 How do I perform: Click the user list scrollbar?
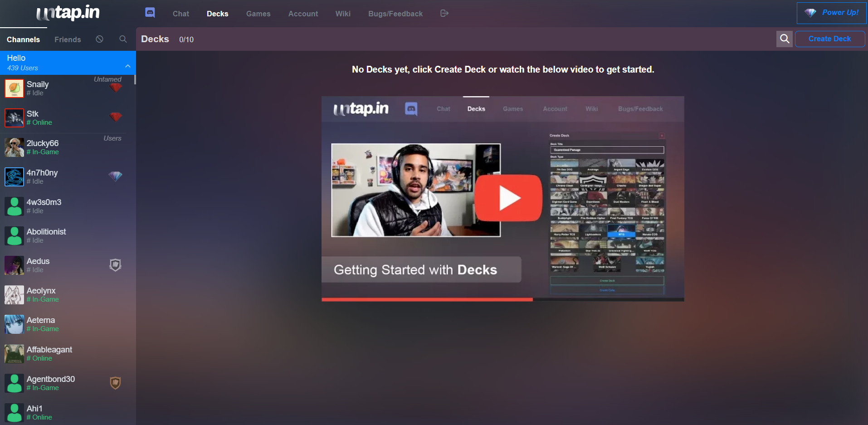point(135,79)
